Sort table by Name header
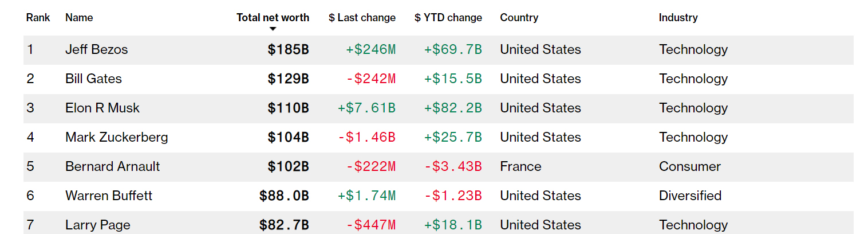 [x=79, y=18]
